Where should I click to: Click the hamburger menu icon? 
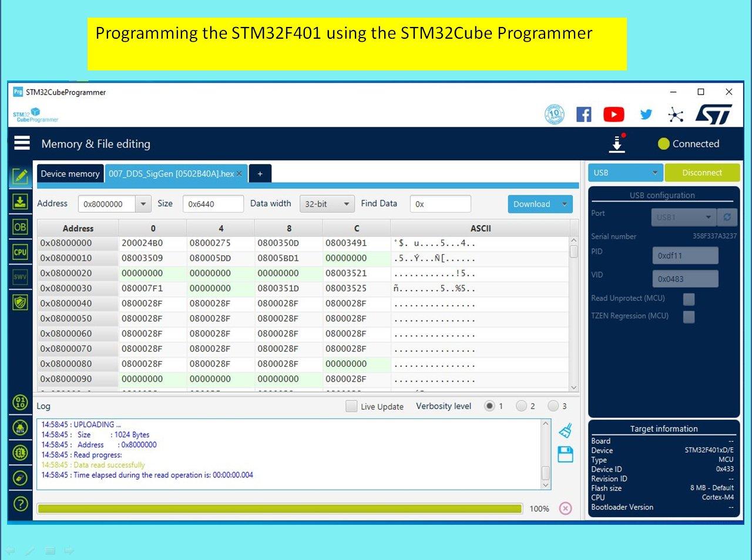22,143
